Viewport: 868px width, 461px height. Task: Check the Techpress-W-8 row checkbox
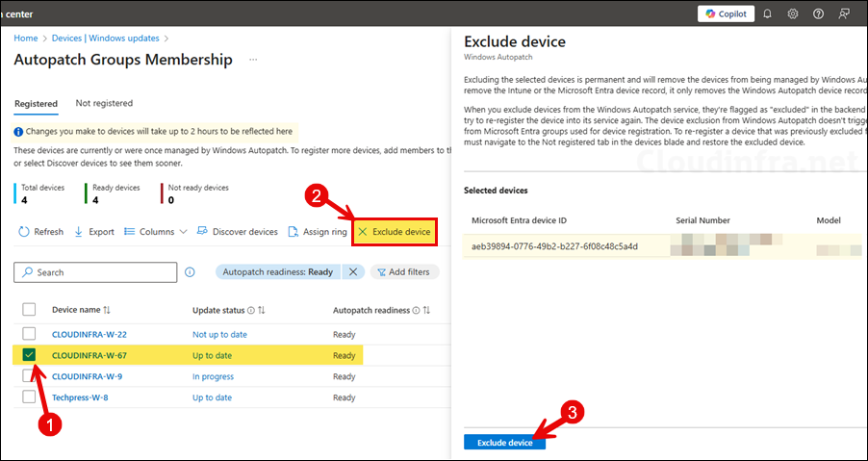pos(29,397)
